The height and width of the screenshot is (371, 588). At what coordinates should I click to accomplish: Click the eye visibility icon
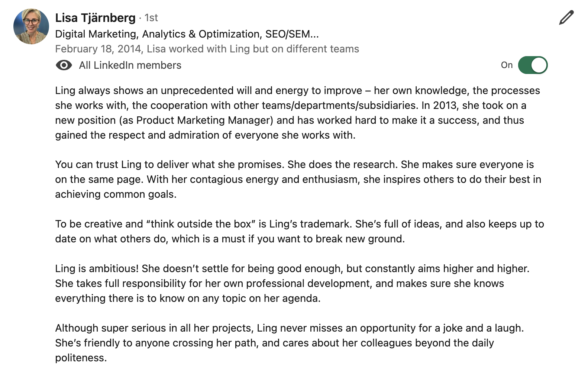click(x=64, y=65)
